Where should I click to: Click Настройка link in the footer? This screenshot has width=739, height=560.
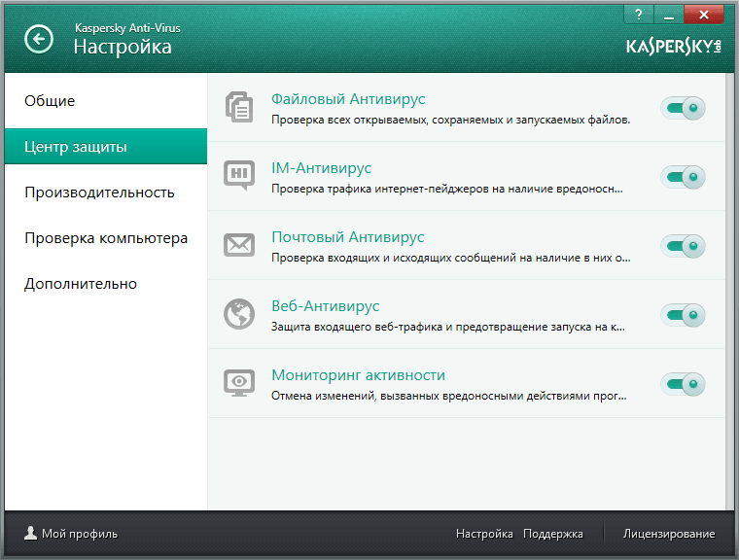484,534
